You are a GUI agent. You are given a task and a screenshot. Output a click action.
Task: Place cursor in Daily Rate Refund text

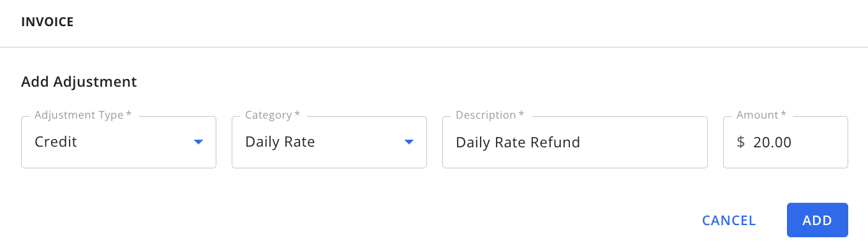pos(518,142)
